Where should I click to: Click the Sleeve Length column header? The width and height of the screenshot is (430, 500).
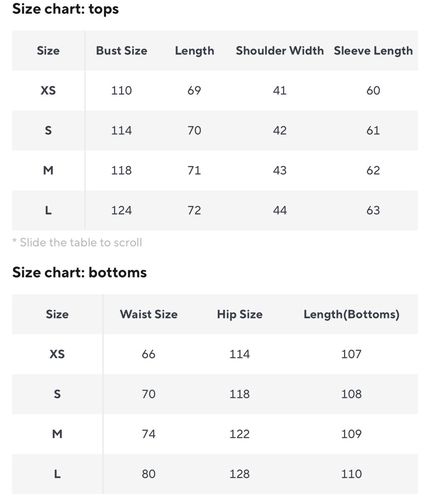(x=373, y=51)
